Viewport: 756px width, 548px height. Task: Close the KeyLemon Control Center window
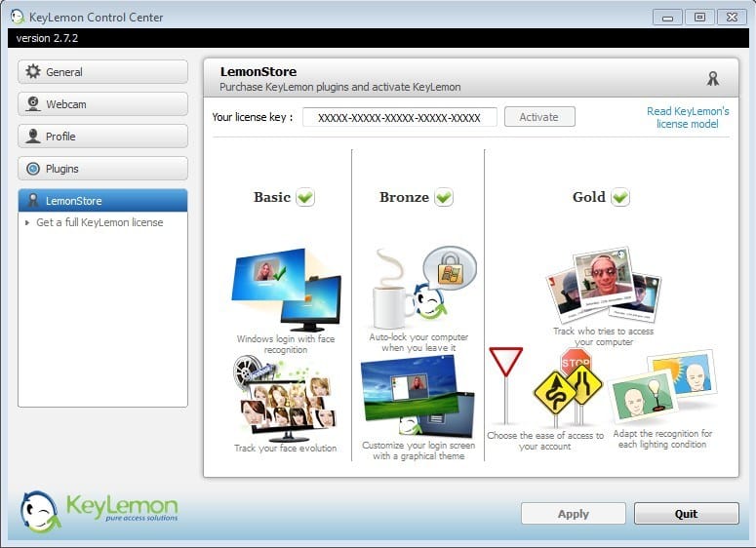coord(732,18)
